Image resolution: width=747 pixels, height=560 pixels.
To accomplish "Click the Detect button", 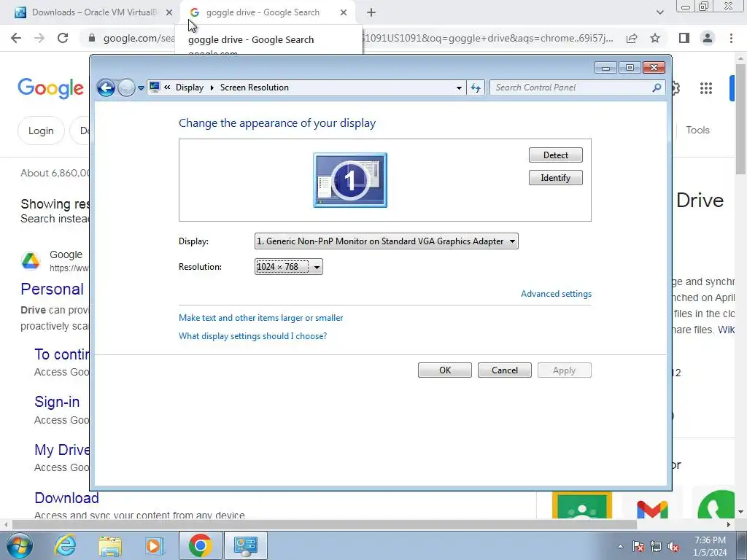I will (x=555, y=155).
